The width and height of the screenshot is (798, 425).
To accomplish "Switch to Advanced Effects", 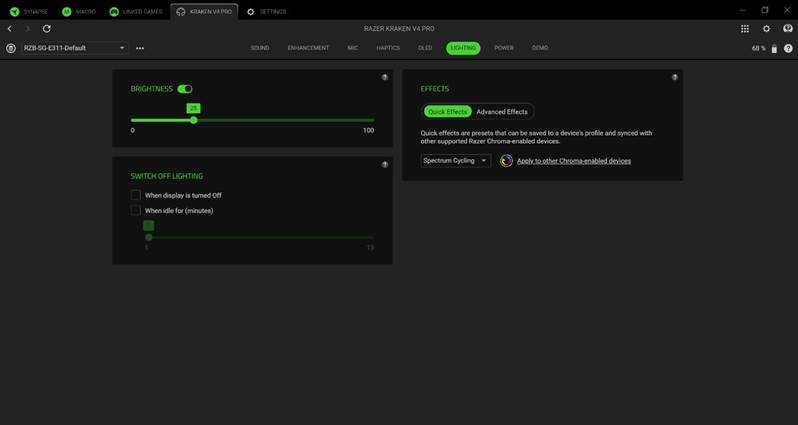I will [502, 111].
